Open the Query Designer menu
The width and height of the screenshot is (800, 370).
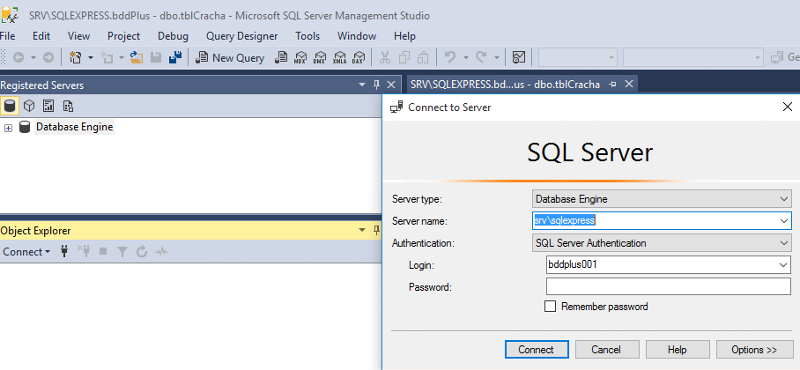242,36
